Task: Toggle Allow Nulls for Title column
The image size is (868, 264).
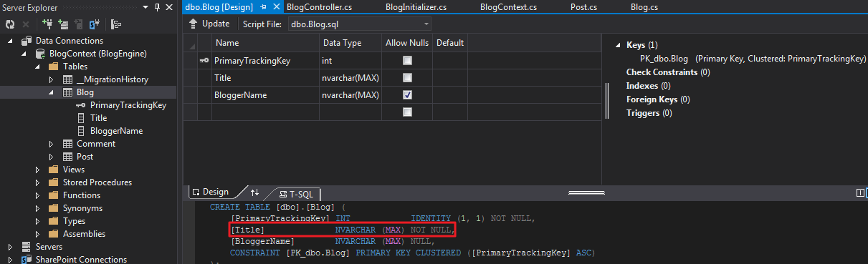Action: (407, 77)
